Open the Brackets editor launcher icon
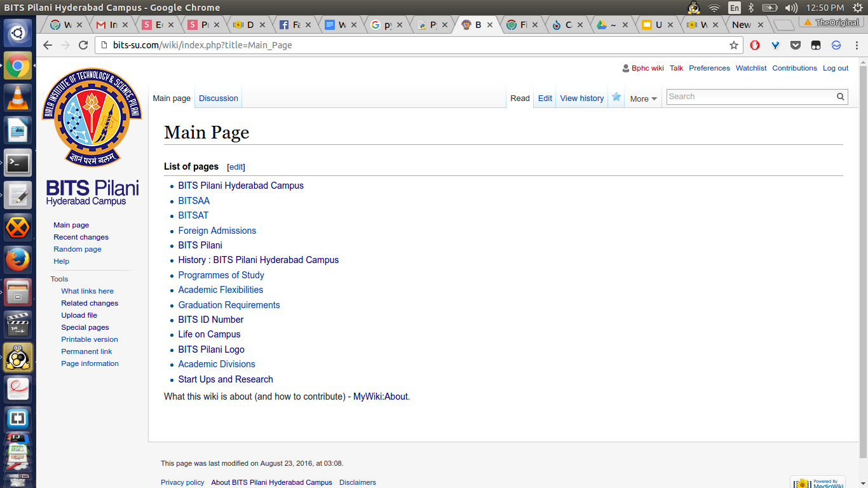The width and height of the screenshot is (868, 488). coord(18,420)
